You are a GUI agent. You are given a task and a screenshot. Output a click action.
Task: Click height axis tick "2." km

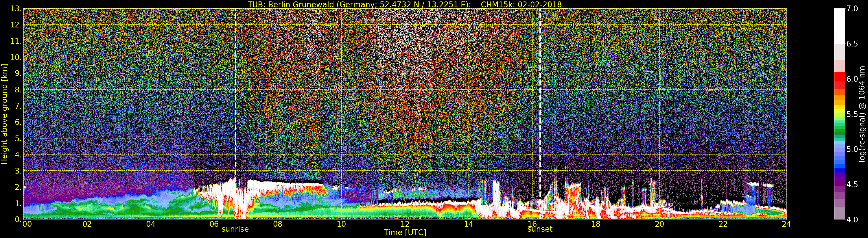pyautogui.click(x=18, y=187)
